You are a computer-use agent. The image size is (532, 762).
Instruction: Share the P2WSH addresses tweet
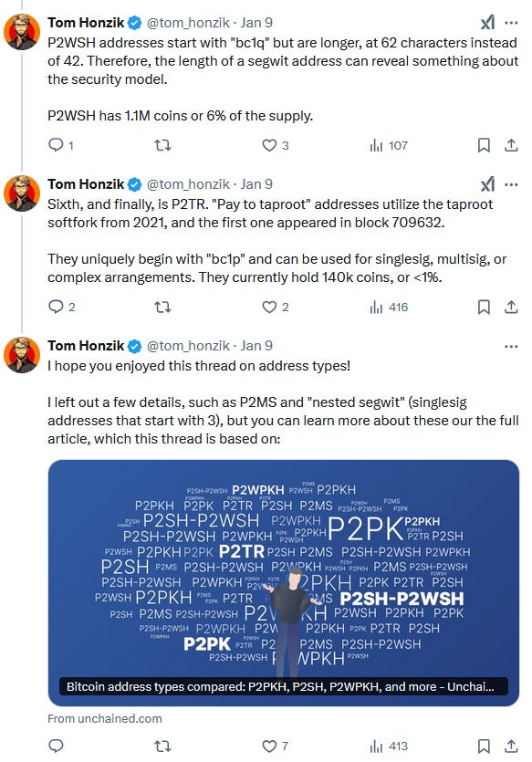(511, 145)
